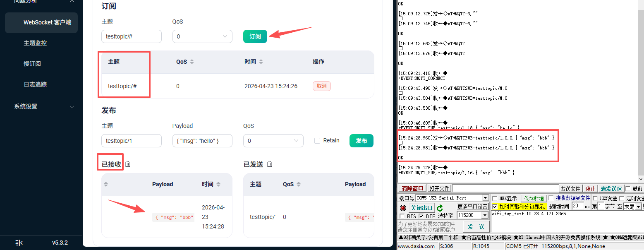Open the 波特率 115200 combo box

[473, 216]
